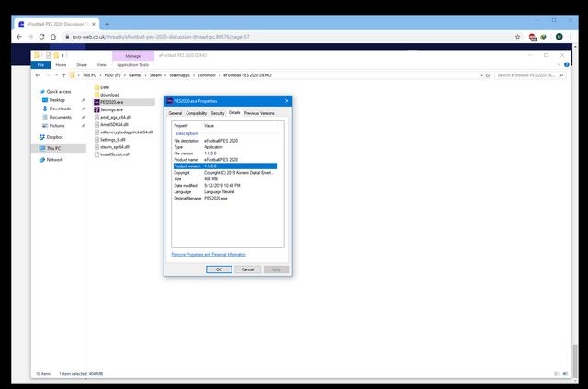Viewport: 588px width, 389px height.
Task: Select the Settings.exe file
Action: 111,109
